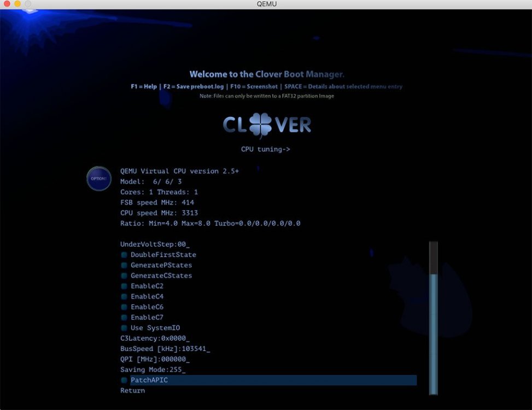
Task: Toggle the EnableC7 checkbox
Action: pyautogui.click(x=124, y=318)
